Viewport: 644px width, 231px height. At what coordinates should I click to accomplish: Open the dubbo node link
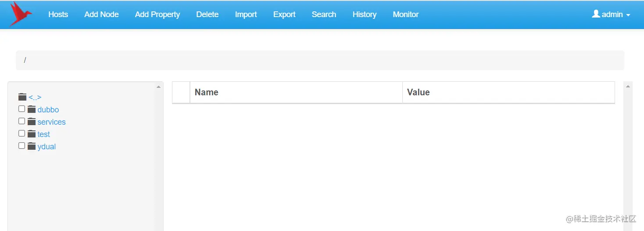pyautogui.click(x=48, y=110)
